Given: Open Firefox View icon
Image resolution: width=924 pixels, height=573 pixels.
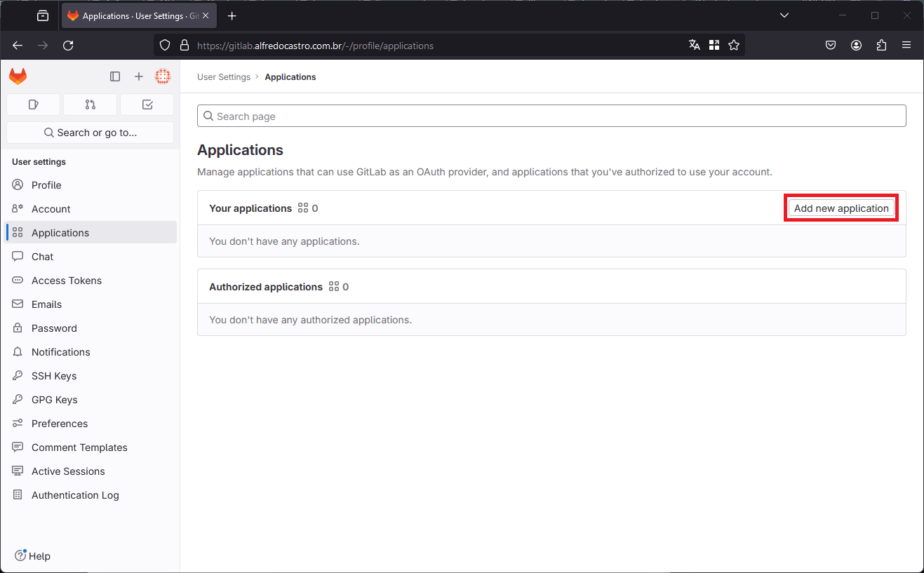Looking at the screenshot, I should [x=43, y=15].
